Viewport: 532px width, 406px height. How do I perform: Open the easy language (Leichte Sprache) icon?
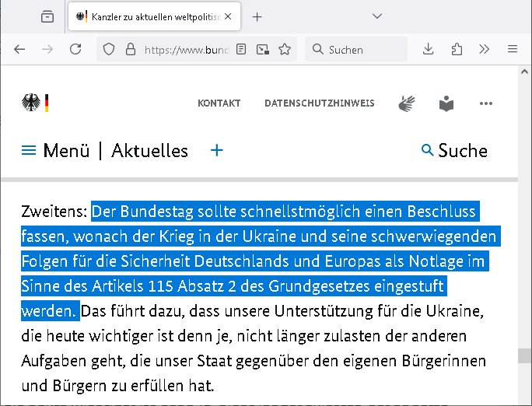(x=446, y=103)
